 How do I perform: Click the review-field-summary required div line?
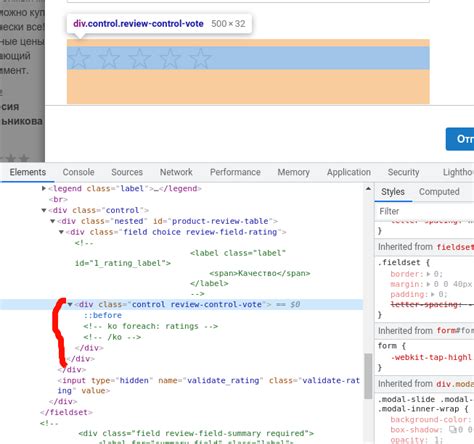[196, 433]
